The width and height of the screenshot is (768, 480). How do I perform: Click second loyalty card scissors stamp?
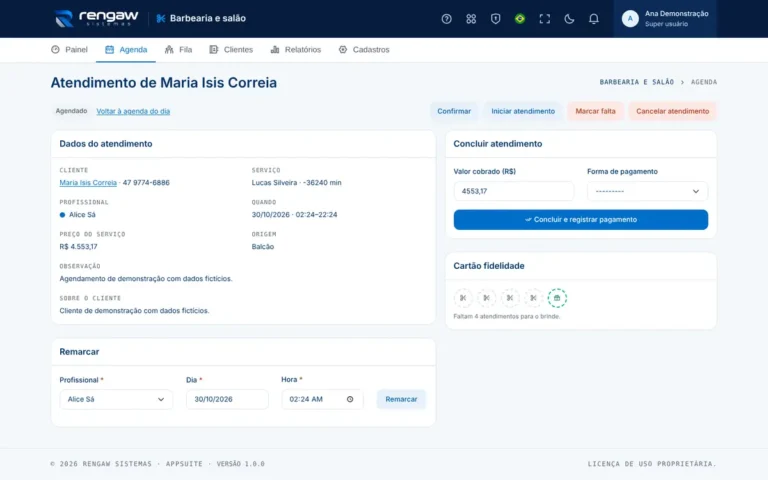tap(486, 298)
